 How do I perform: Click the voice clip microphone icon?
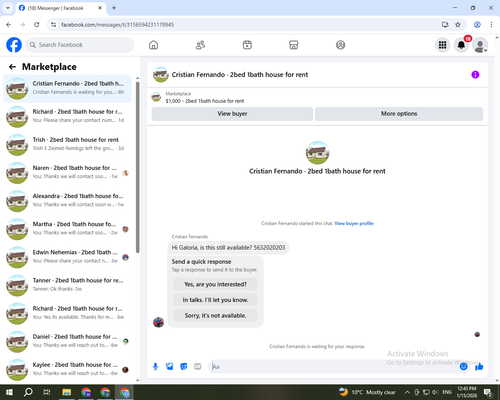pyautogui.click(x=155, y=367)
